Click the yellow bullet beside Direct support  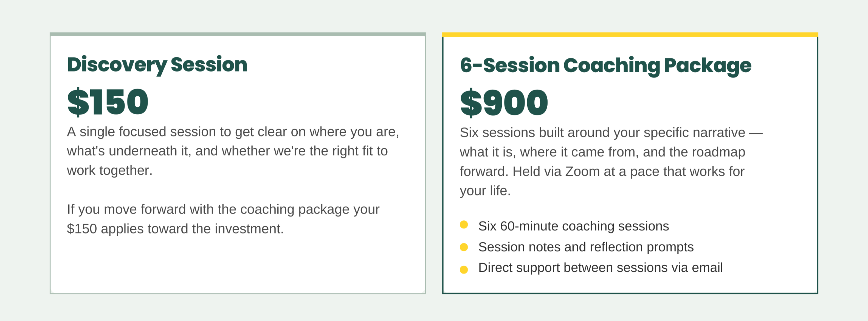tap(464, 269)
